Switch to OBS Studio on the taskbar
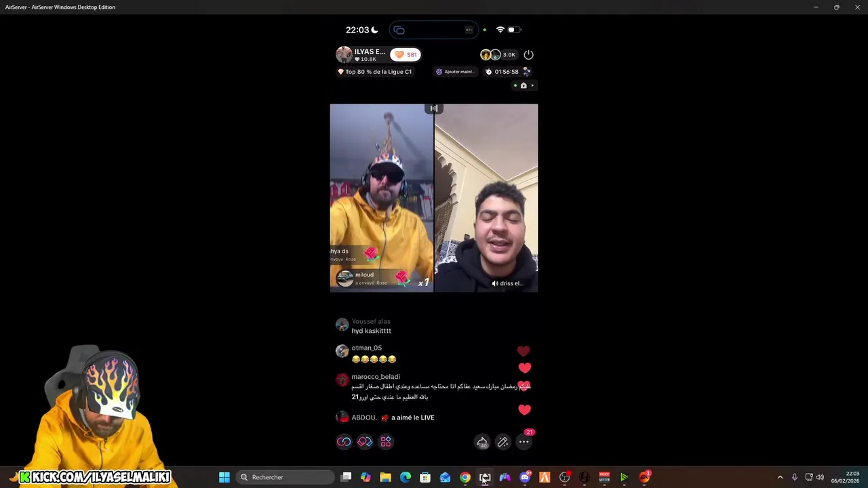This screenshot has width=868, height=488. click(565, 477)
